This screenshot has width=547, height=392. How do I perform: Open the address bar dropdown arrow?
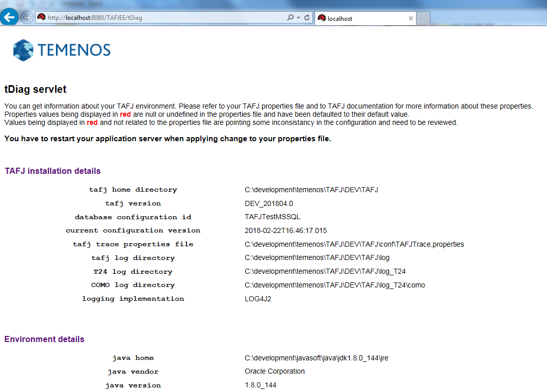pos(299,18)
